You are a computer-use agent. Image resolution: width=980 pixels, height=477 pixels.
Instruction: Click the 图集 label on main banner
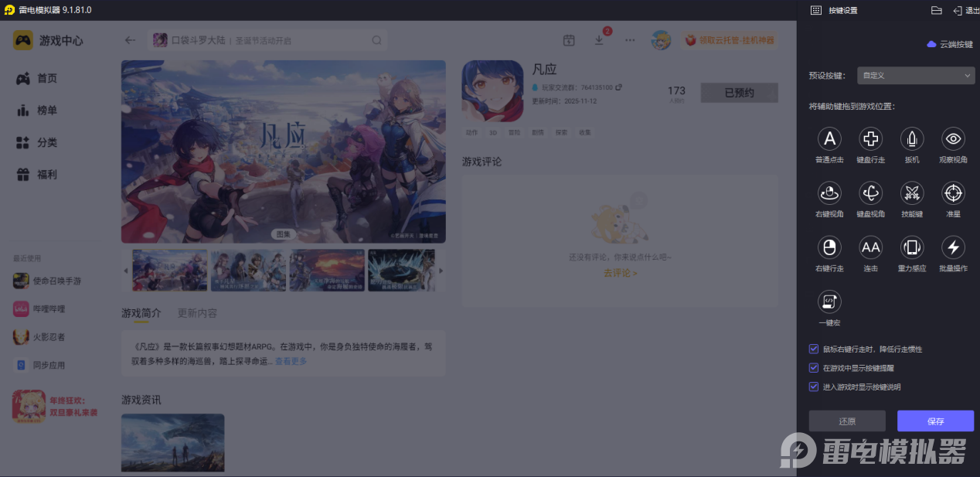284,234
